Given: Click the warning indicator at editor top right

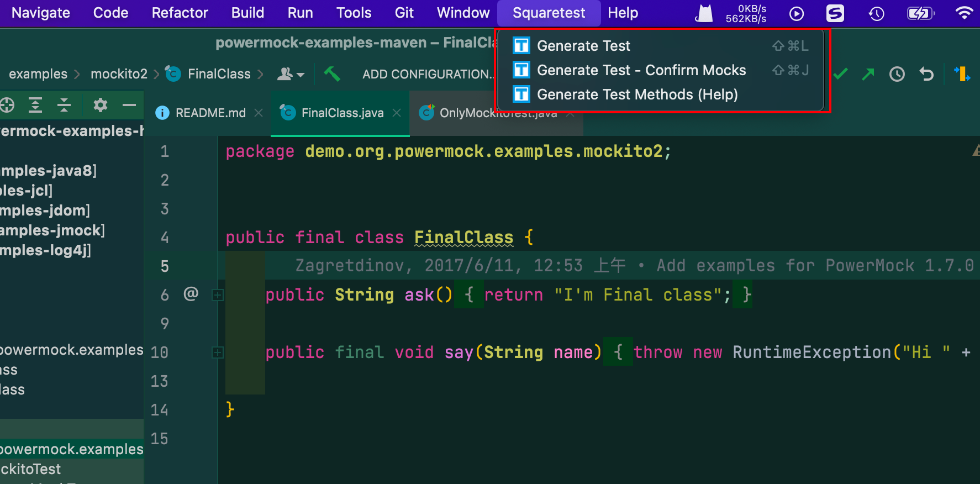Looking at the screenshot, I should click(976, 150).
